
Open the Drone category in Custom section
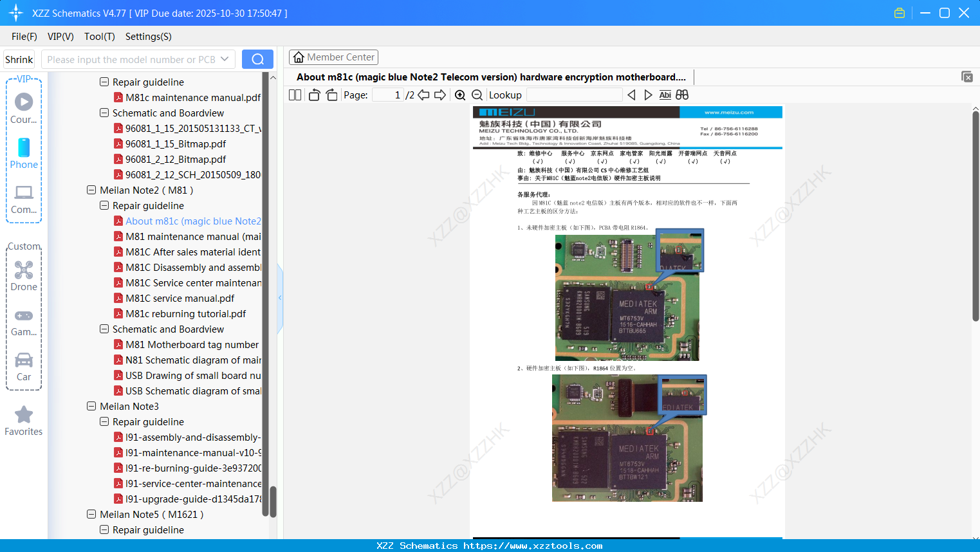point(24,270)
